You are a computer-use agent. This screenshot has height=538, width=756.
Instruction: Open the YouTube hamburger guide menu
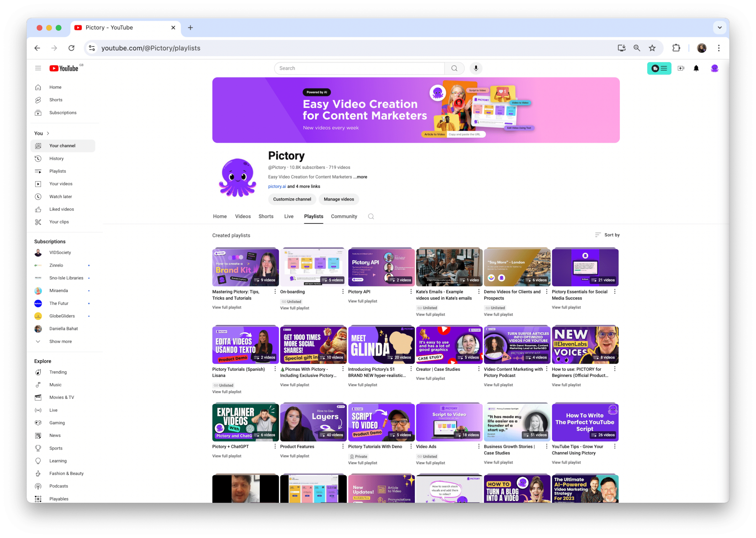pos(38,68)
